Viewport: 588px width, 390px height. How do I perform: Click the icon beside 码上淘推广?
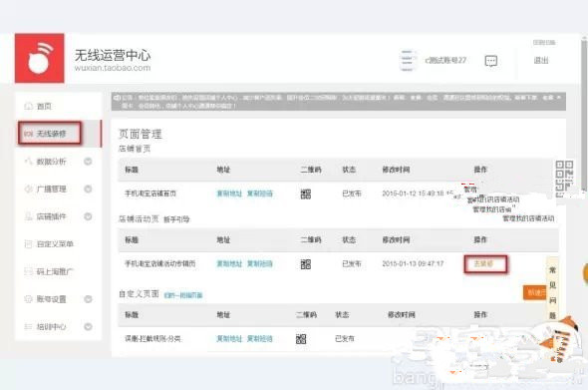[x=29, y=271]
